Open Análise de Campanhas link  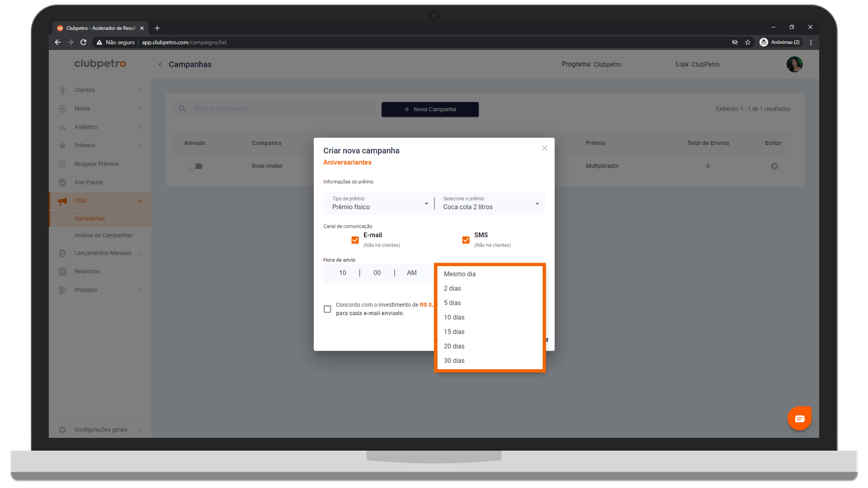pos(104,235)
